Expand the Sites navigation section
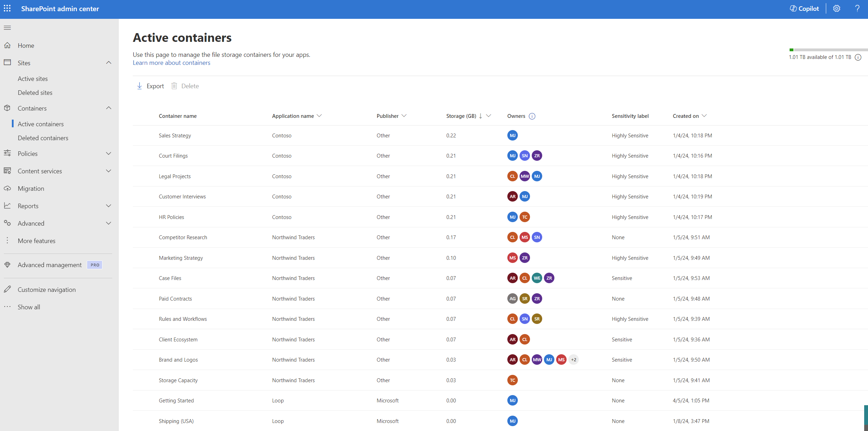868x431 pixels. pos(109,62)
